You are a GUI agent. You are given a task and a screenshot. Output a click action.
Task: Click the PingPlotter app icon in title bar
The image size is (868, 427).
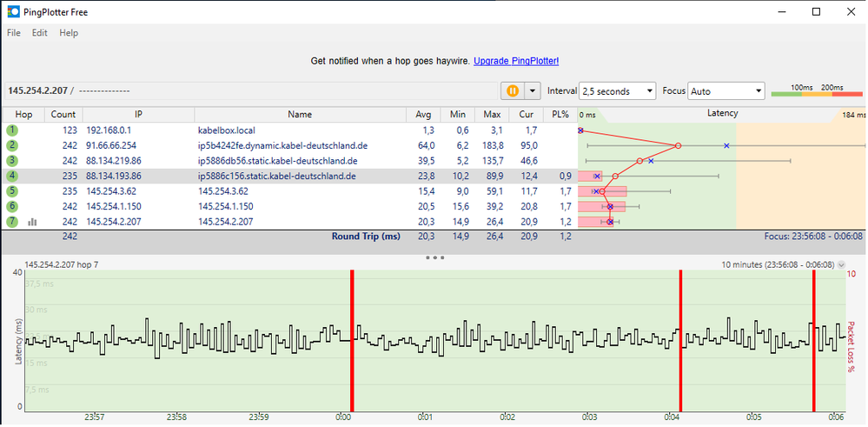tap(13, 12)
